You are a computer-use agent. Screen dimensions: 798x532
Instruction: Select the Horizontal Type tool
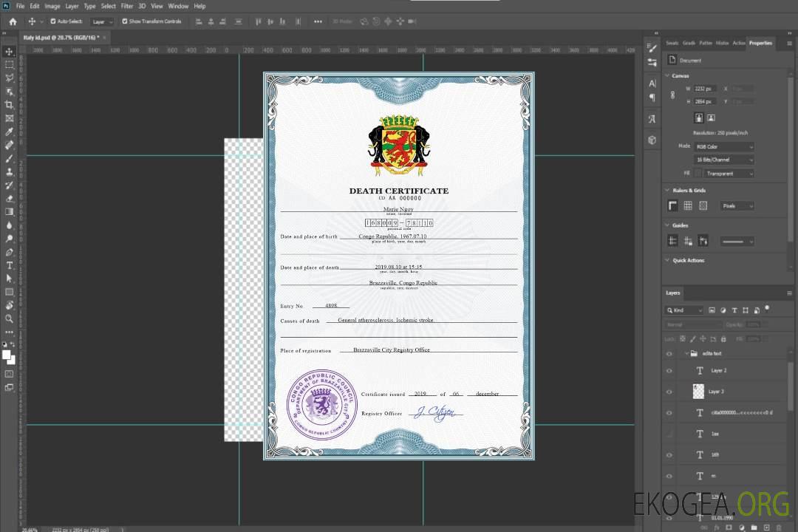click(x=9, y=265)
